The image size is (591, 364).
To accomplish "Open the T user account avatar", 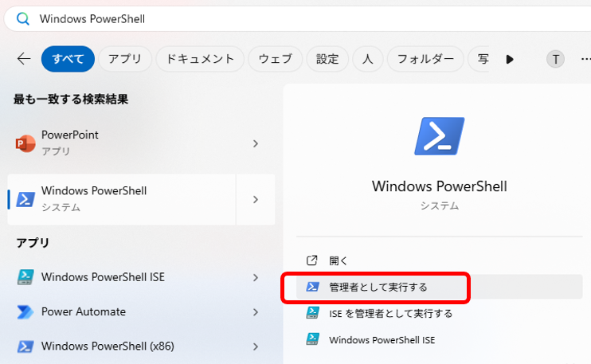I will [x=555, y=59].
